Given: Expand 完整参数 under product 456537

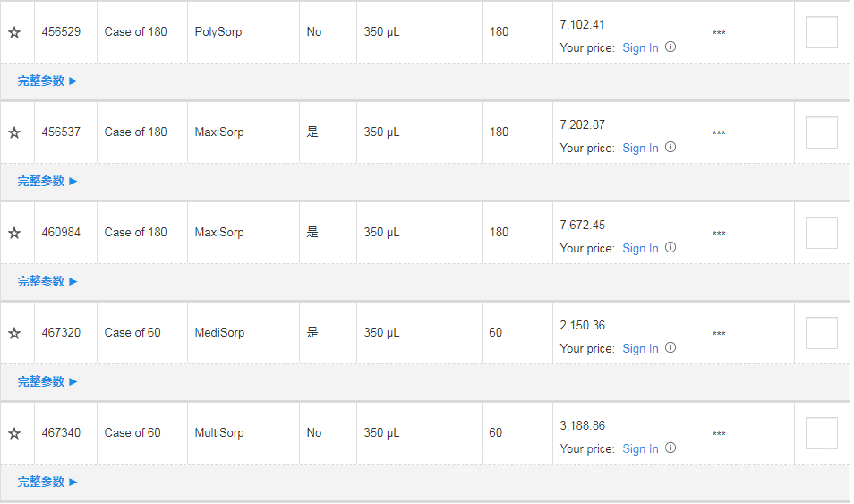Looking at the screenshot, I should tap(47, 181).
